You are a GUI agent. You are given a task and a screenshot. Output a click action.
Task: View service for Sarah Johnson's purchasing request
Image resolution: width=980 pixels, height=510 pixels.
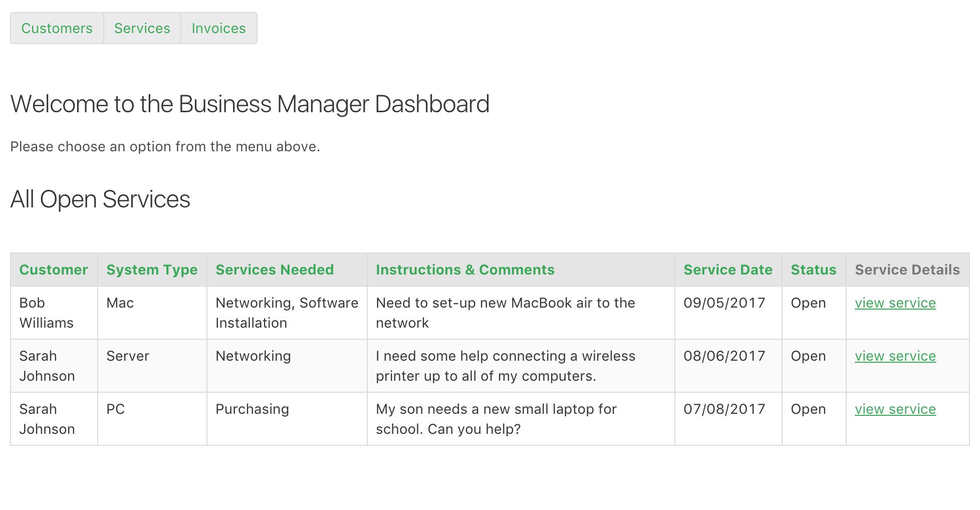pyautogui.click(x=895, y=409)
